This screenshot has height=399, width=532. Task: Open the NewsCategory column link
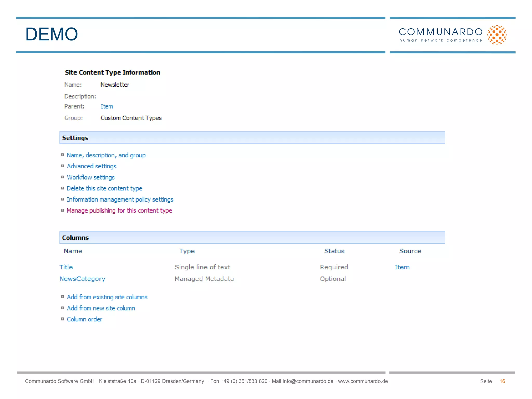[82, 279]
